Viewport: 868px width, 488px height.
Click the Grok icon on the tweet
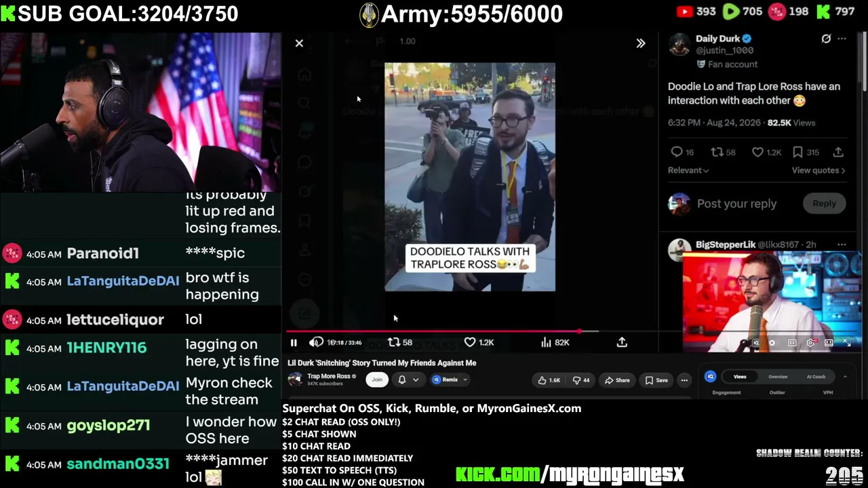coord(826,39)
